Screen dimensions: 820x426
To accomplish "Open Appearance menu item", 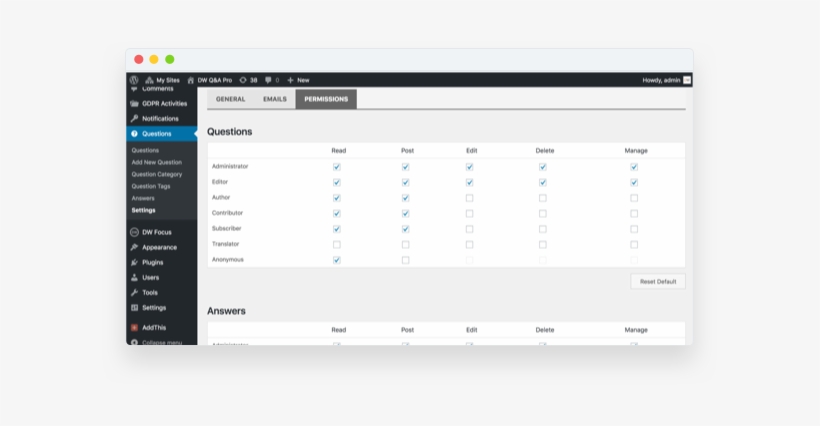I will pyautogui.click(x=162, y=247).
